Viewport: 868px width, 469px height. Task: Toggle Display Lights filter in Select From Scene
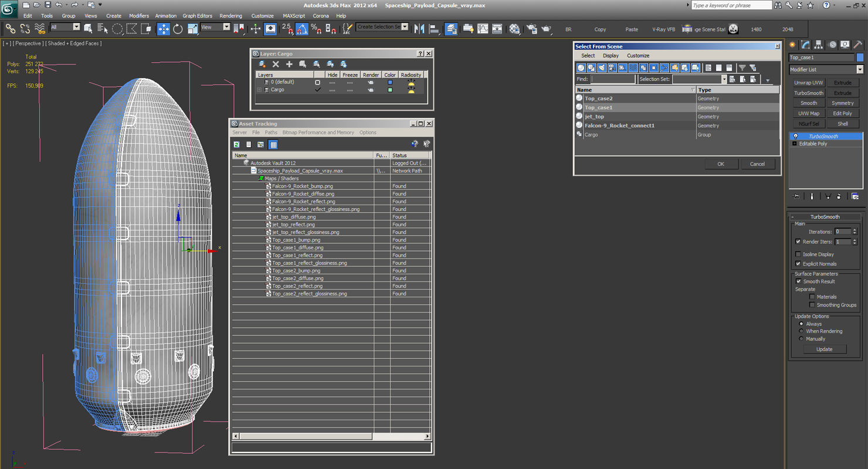tap(602, 68)
